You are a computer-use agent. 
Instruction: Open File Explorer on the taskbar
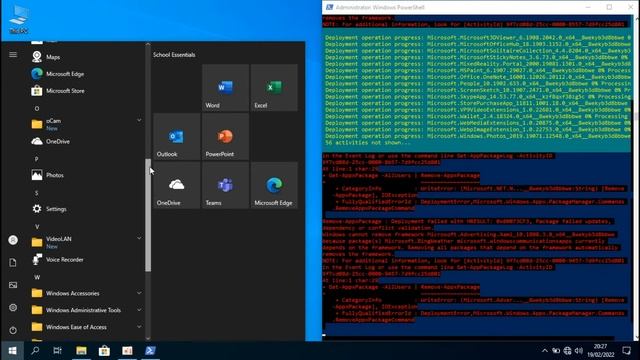81,351
